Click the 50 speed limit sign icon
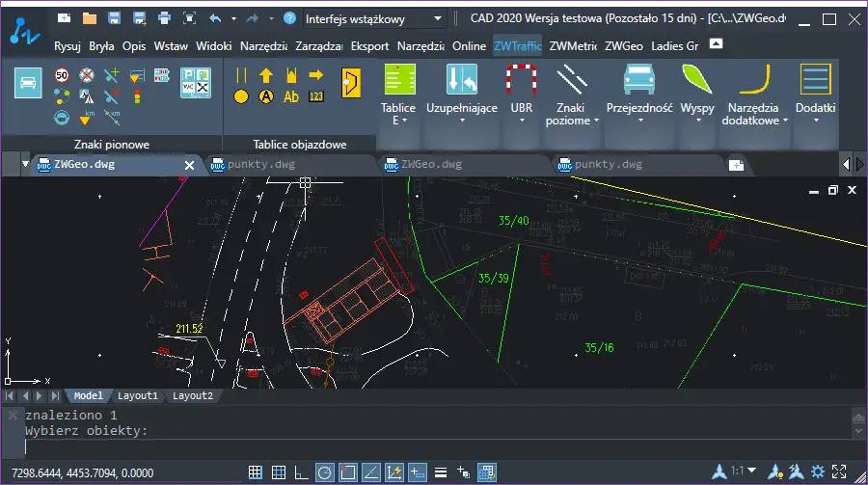This screenshot has width=868, height=485. (62, 75)
